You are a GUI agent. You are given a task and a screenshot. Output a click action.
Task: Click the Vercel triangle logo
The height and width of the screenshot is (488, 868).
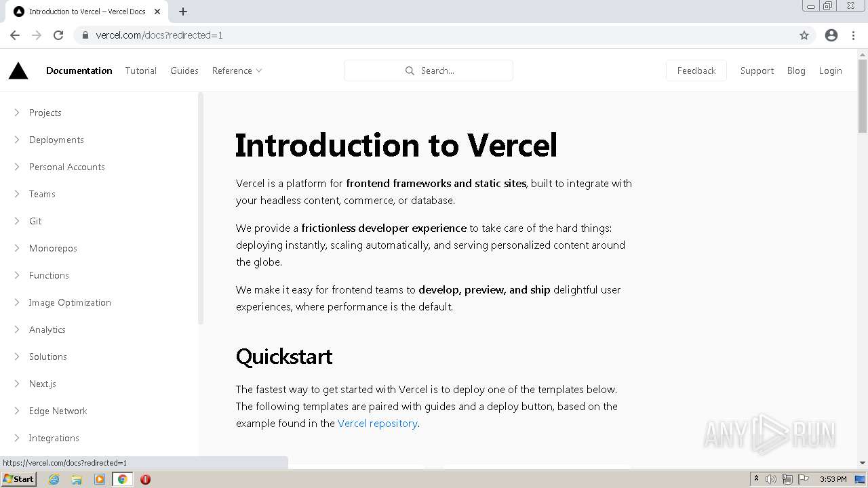pyautogui.click(x=18, y=70)
